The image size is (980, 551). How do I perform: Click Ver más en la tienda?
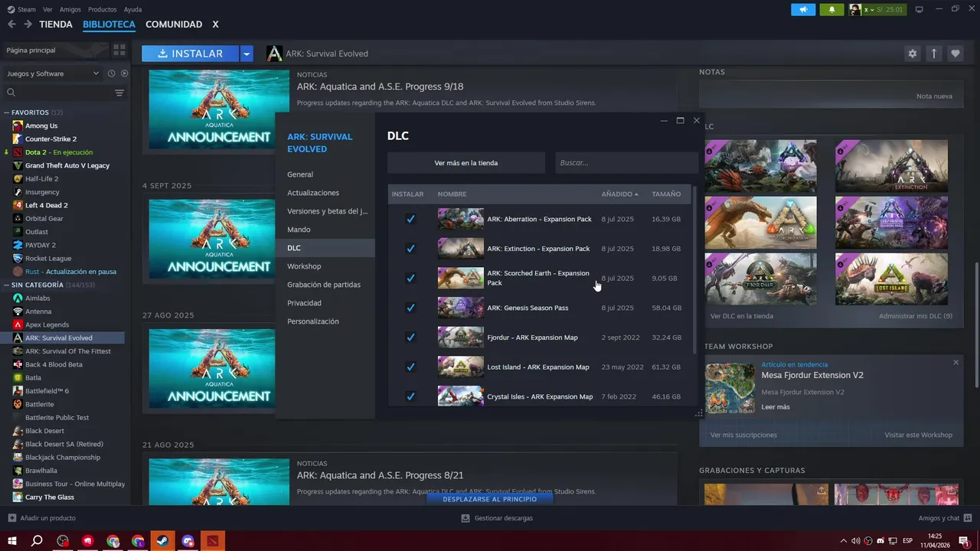click(466, 163)
